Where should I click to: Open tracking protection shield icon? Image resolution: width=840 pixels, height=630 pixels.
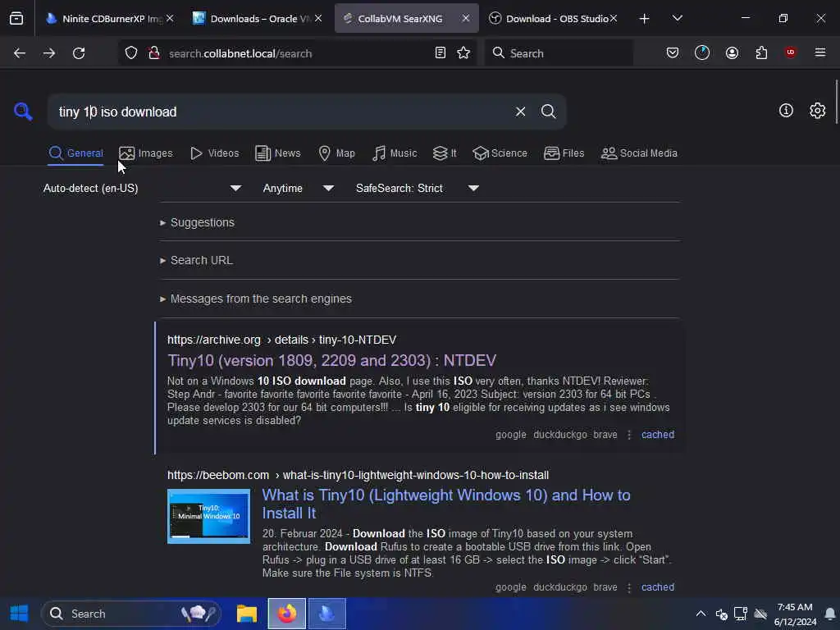(131, 53)
